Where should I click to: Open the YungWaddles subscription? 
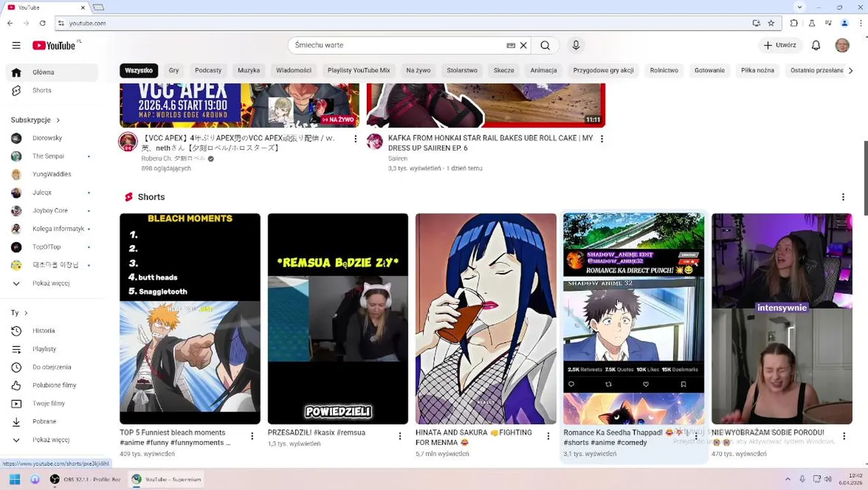52,174
